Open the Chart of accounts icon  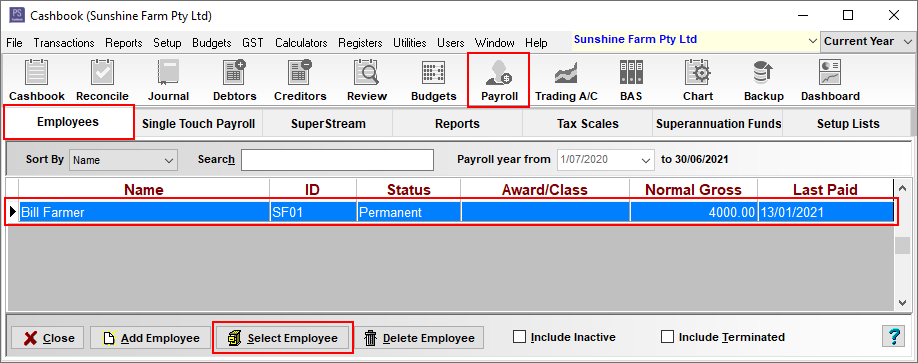pos(698,80)
